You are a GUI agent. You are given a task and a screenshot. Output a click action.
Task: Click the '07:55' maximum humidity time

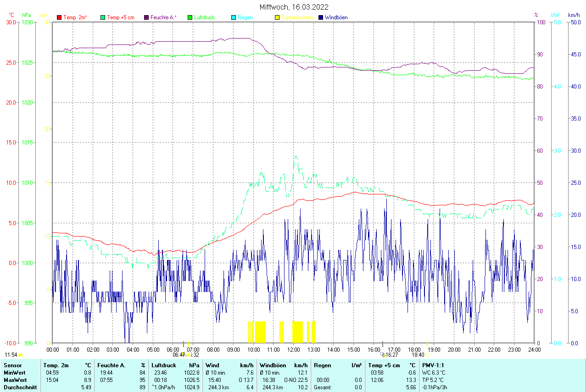(106, 380)
